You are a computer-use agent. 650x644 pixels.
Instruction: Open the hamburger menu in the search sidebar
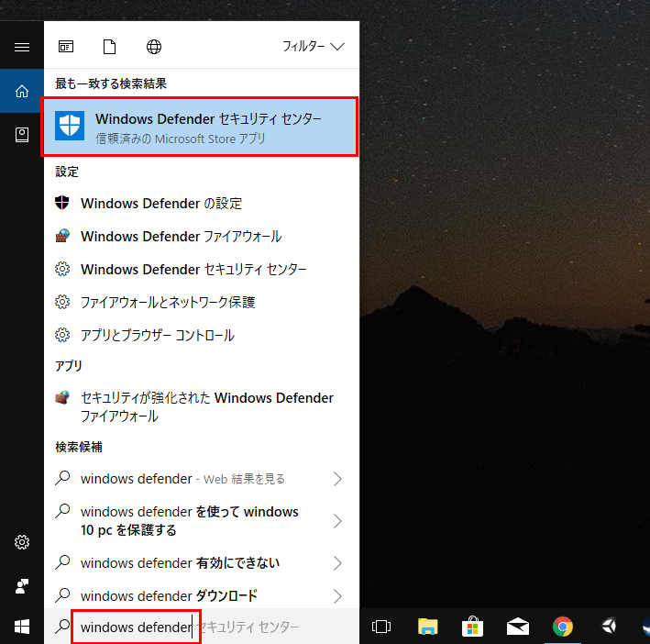(x=22, y=47)
